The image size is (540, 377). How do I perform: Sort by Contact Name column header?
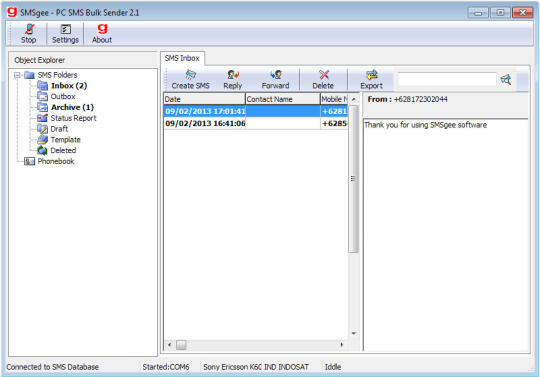283,99
